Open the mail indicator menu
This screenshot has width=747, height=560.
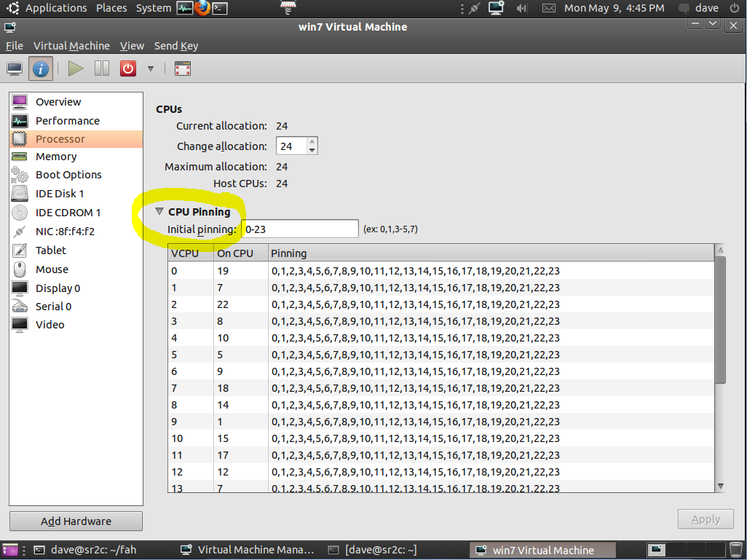pos(549,8)
